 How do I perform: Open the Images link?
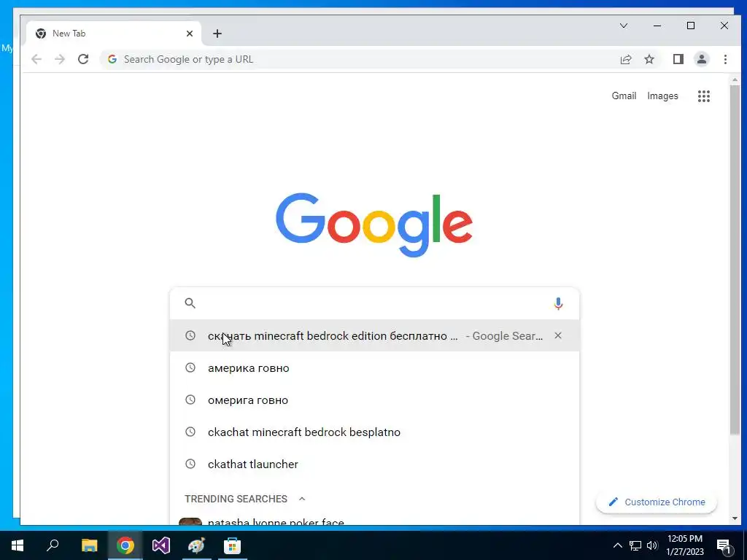click(662, 96)
